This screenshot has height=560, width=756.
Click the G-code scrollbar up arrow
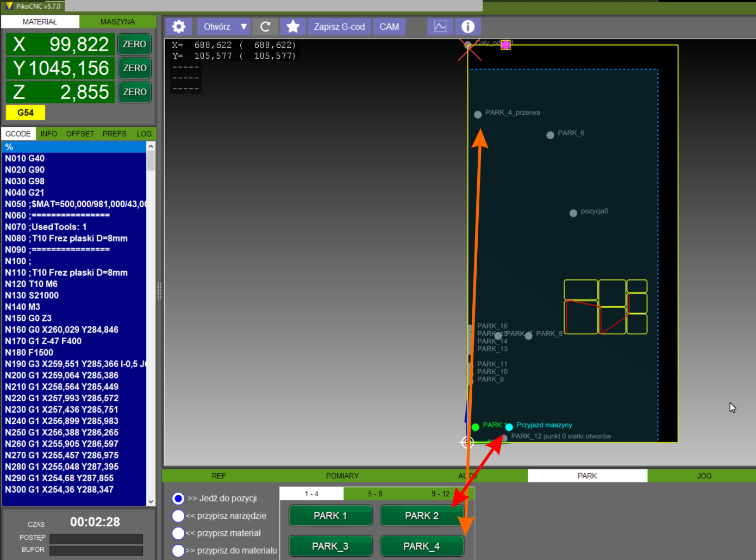[151, 146]
